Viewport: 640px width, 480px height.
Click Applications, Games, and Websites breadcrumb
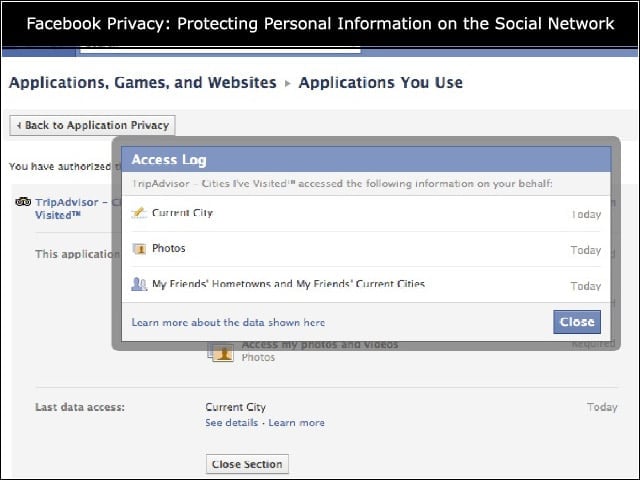[143, 82]
